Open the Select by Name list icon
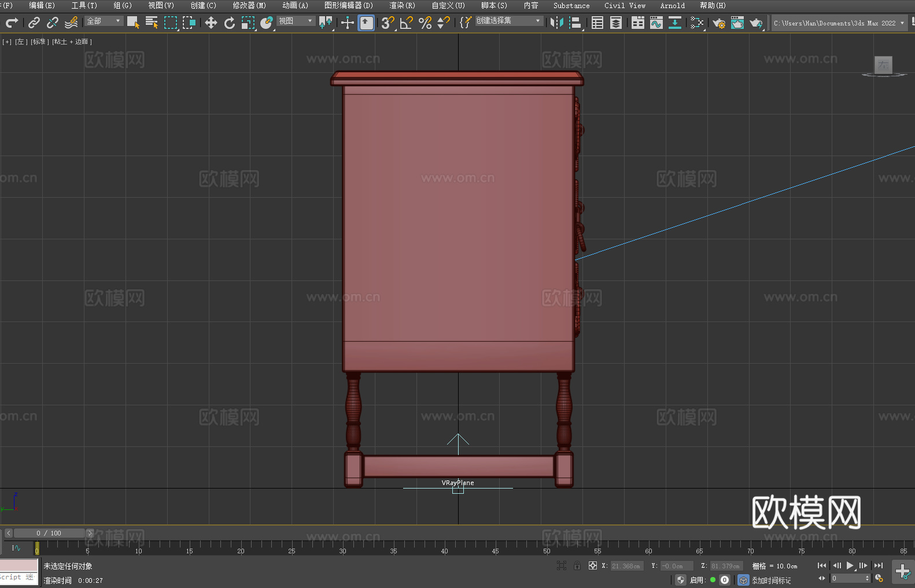 (152, 23)
